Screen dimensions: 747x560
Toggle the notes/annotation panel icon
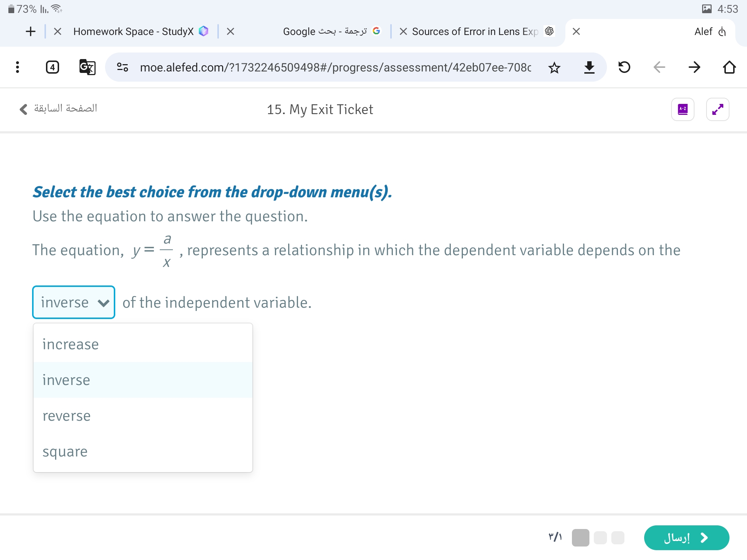click(x=684, y=109)
